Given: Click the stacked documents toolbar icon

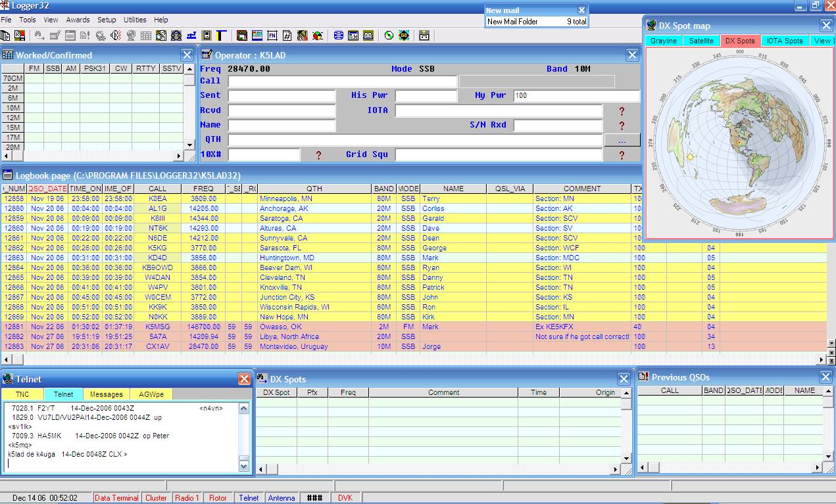Looking at the screenshot, I should pos(6,35).
